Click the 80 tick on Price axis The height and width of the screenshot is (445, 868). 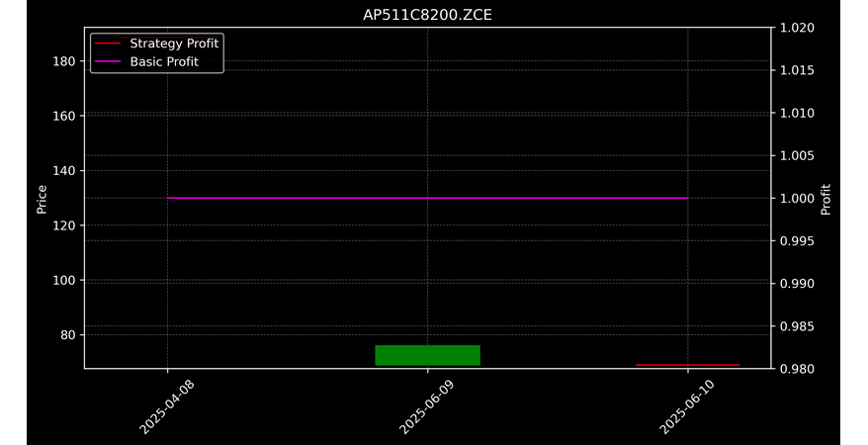pos(67,335)
